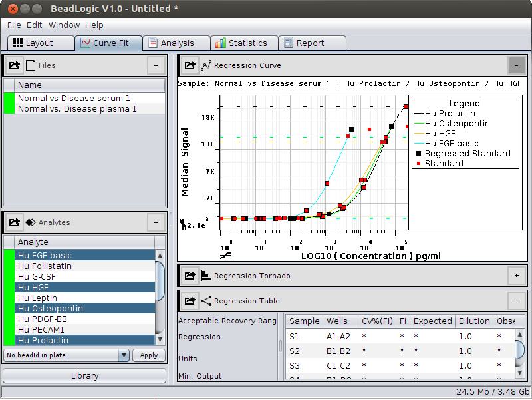Click the CV%(FI) column header
Viewport: 532px width, 400px height.
[377, 321]
